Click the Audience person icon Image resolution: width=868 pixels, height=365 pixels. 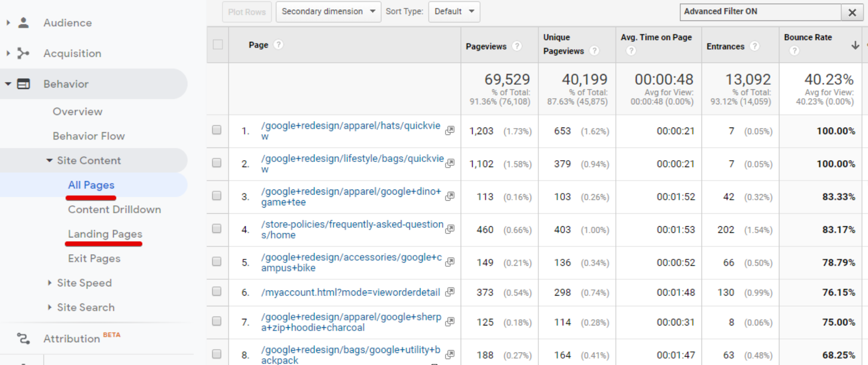point(23,23)
